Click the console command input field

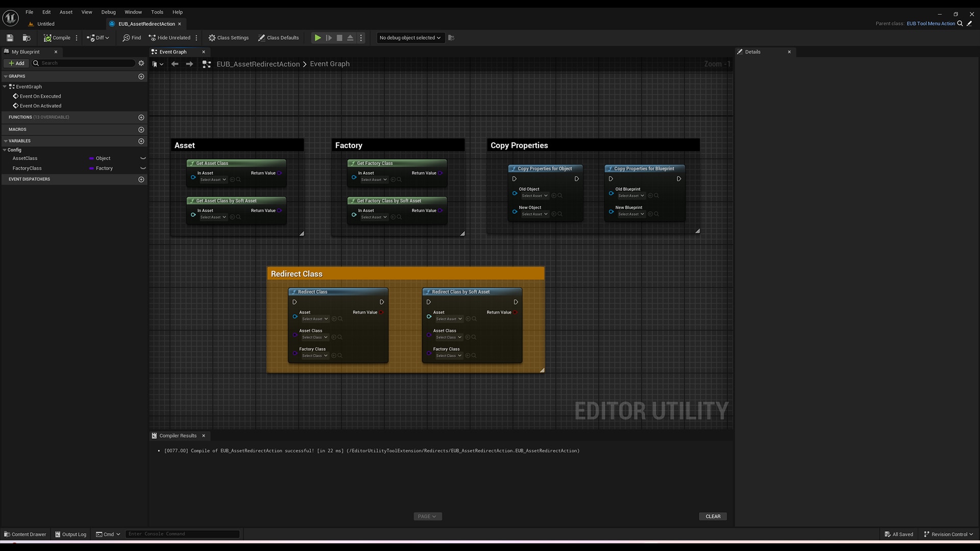tap(182, 534)
